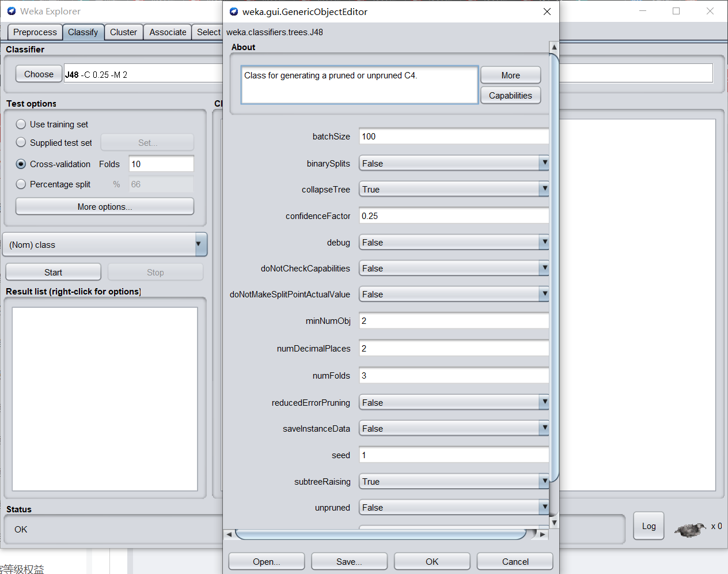Click the Weka bird icon near the status bar
728x574 pixels.
click(689, 530)
